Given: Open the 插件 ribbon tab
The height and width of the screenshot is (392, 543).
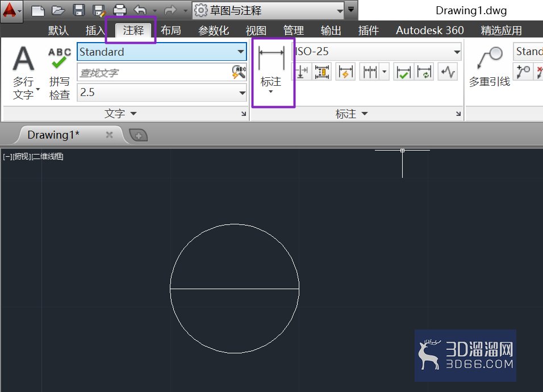Looking at the screenshot, I should tap(369, 31).
